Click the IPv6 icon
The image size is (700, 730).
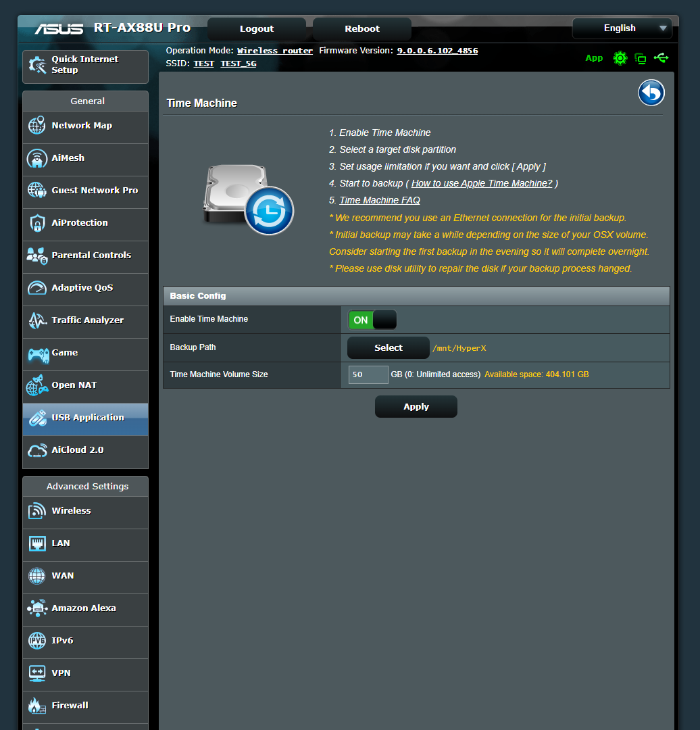point(36,641)
